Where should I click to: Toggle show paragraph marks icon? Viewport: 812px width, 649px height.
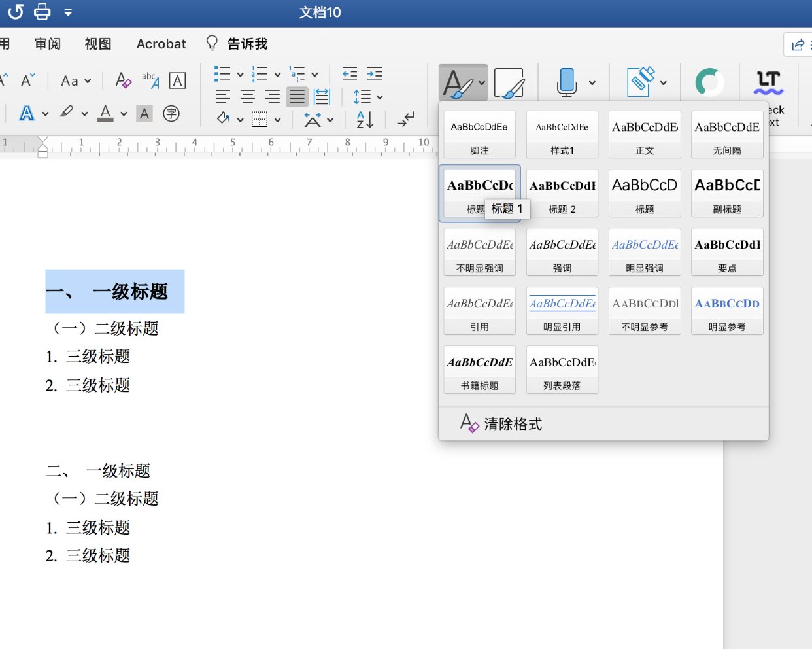(x=405, y=119)
